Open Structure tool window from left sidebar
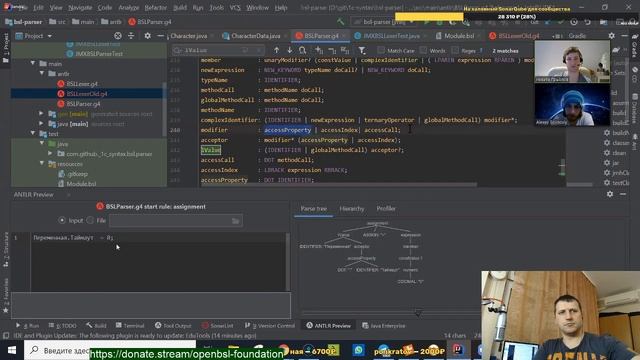The image size is (640, 360). (x=6, y=250)
